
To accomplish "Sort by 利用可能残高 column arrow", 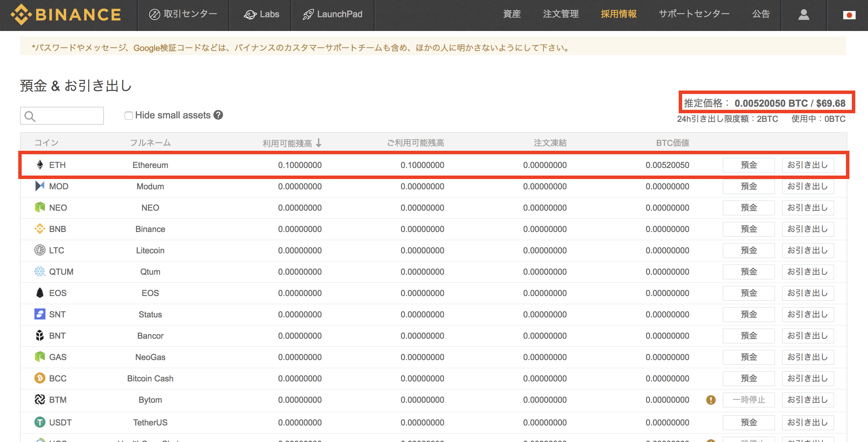I will click(319, 143).
